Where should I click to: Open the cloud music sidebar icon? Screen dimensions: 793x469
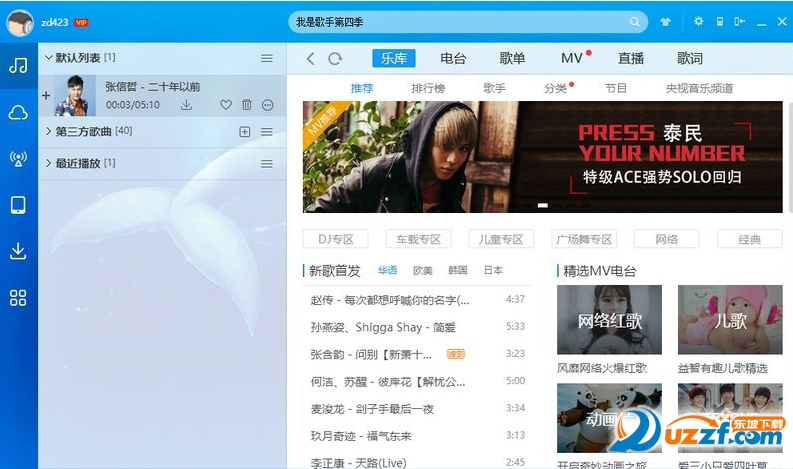click(18, 112)
